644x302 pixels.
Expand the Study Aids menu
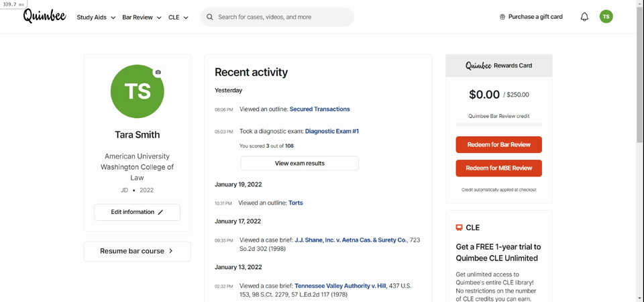tap(96, 17)
